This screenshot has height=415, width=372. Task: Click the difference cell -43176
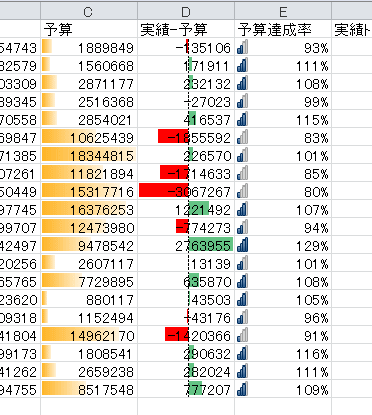186,317
